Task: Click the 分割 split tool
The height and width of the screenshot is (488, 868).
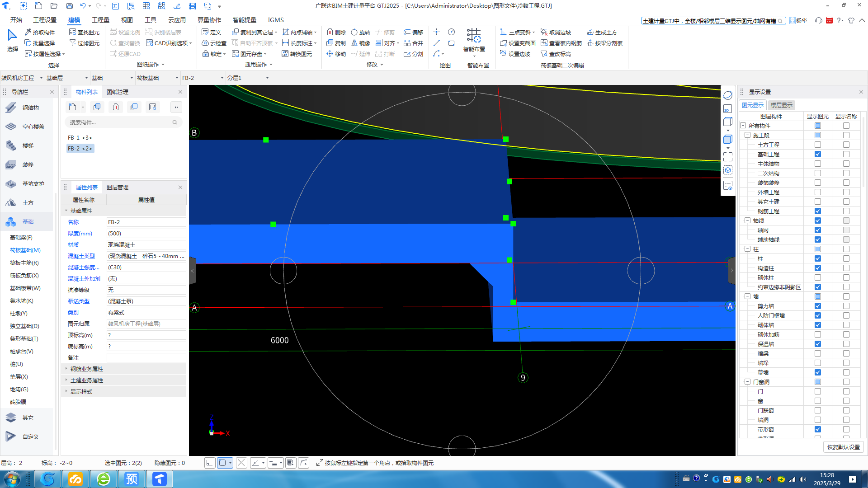Action: pos(414,54)
